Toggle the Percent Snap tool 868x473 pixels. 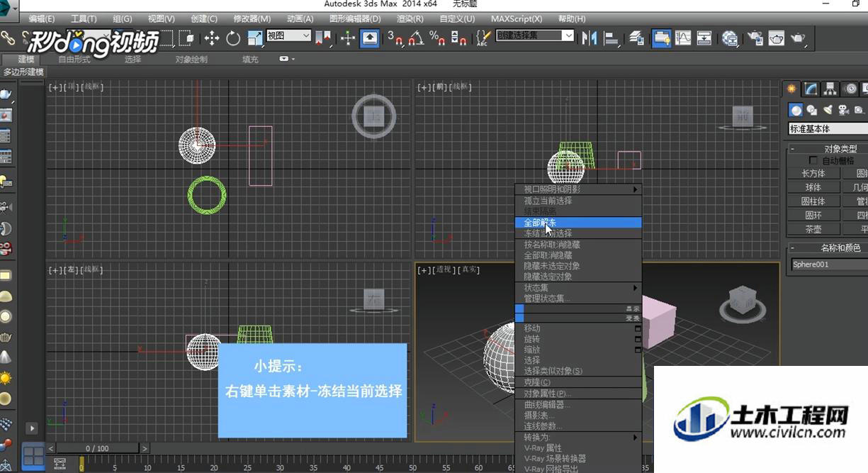click(x=437, y=38)
